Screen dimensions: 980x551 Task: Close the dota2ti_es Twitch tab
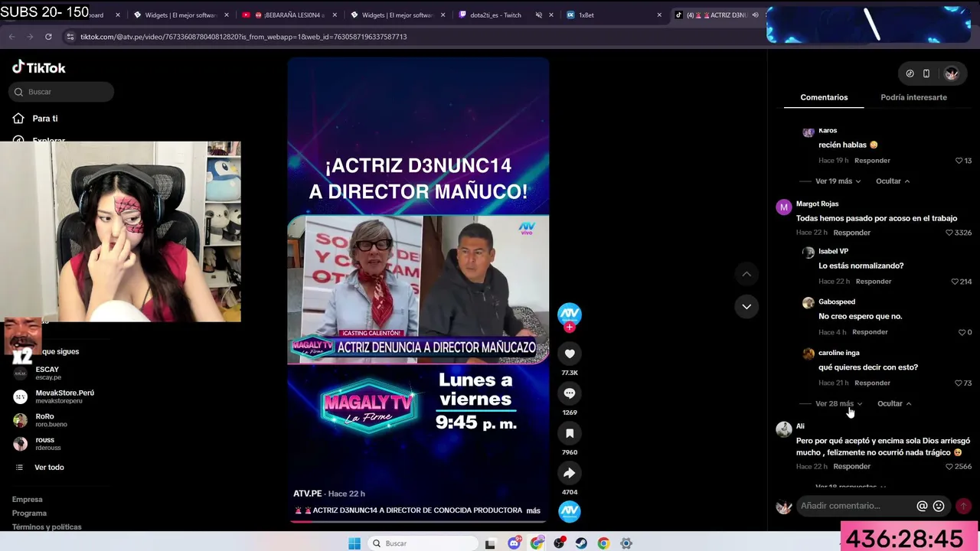click(551, 15)
